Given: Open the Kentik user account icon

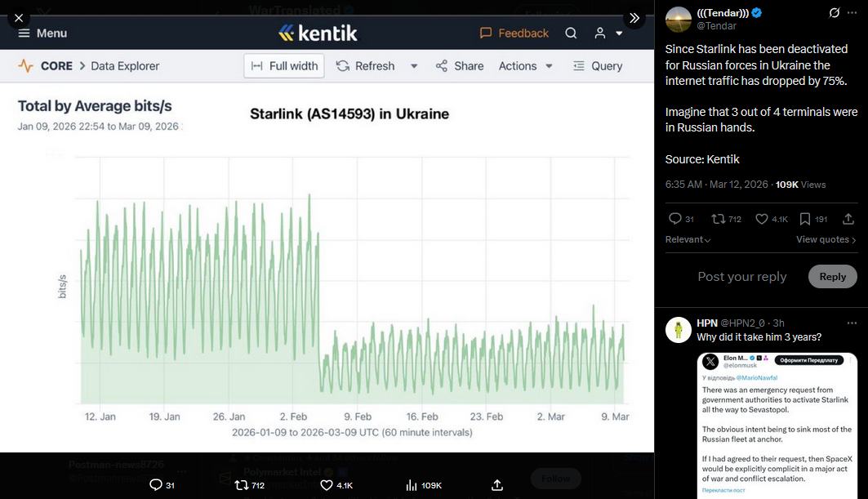Looking at the screenshot, I should pyautogui.click(x=599, y=33).
